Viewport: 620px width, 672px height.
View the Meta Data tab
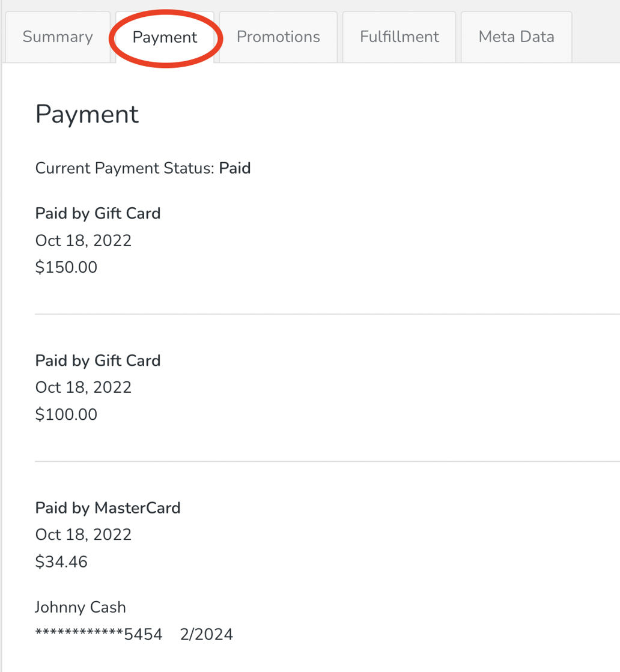(515, 37)
